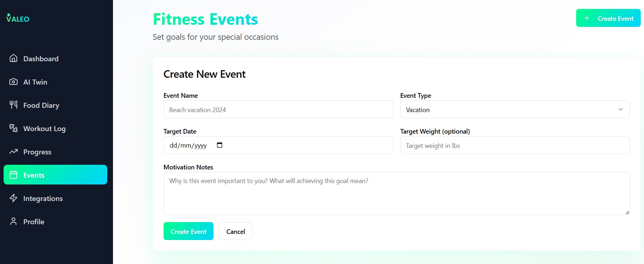644x264 pixels.
Task: Select the Dashboard home icon
Action: (x=13, y=58)
